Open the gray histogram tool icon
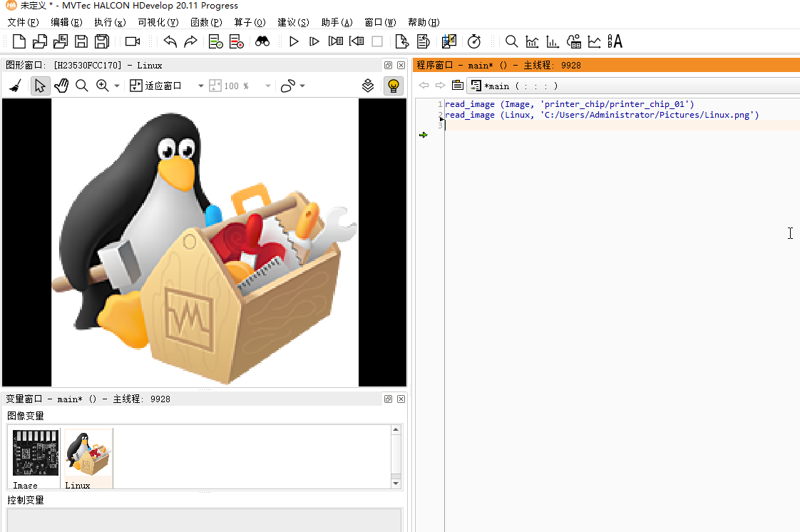800x532 pixels. pos(532,41)
